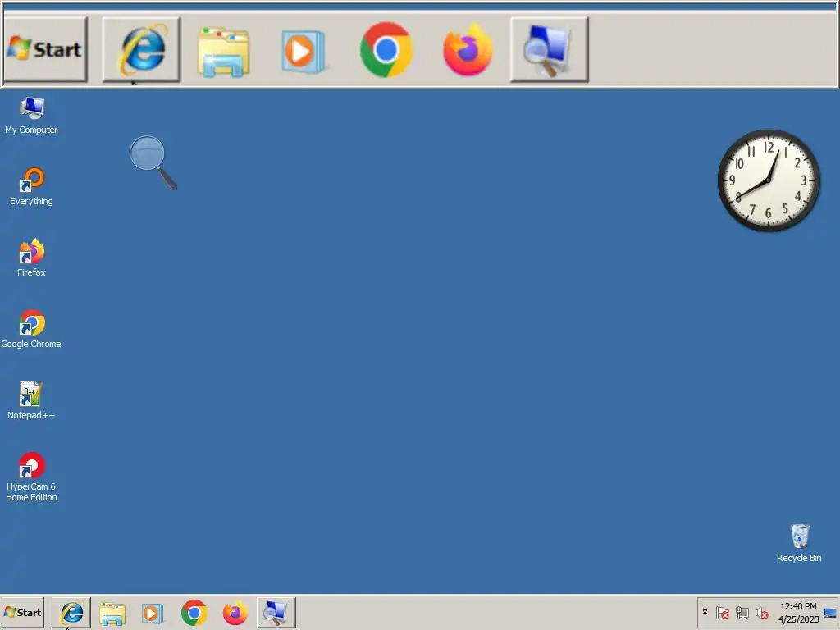Show hidden tray icons with the chevron
Screen dimensions: 840x630
click(x=705, y=612)
